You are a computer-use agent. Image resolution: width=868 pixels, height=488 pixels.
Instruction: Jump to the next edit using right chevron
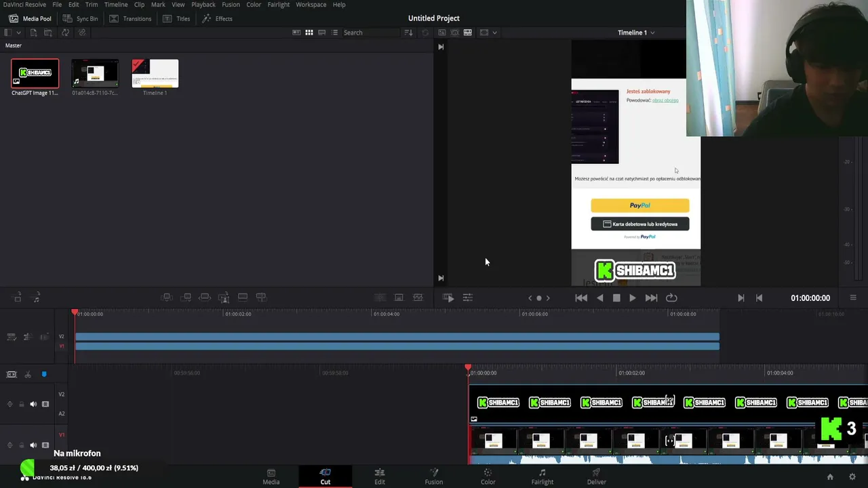548,298
